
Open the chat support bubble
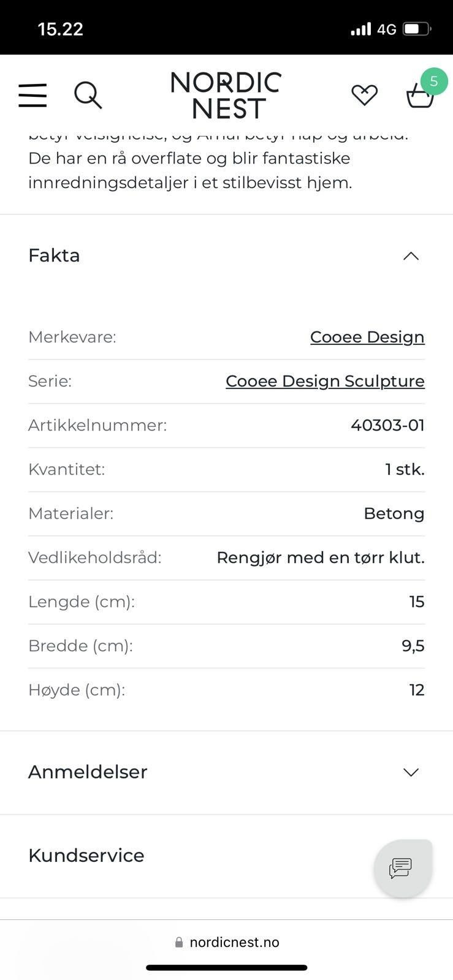(402, 867)
